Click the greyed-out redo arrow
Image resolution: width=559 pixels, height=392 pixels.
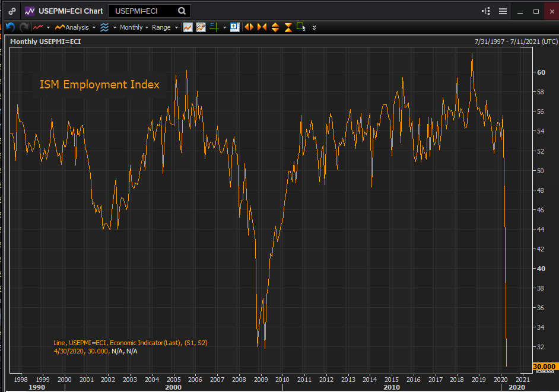click(24, 27)
